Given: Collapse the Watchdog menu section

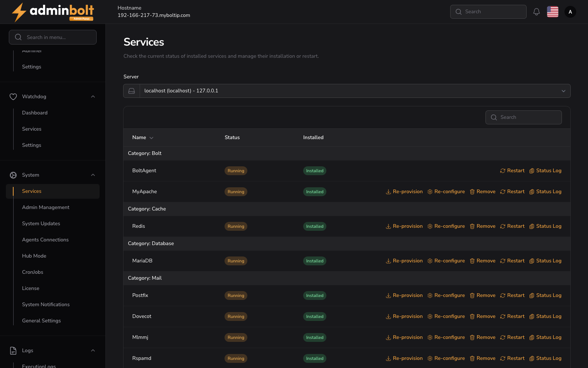Looking at the screenshot, I should [93, 97].
